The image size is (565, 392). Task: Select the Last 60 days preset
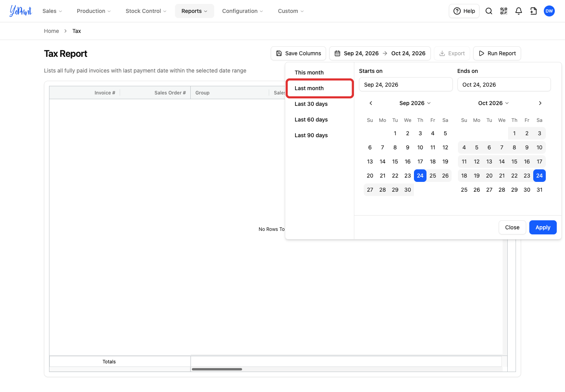coord(320,120)
